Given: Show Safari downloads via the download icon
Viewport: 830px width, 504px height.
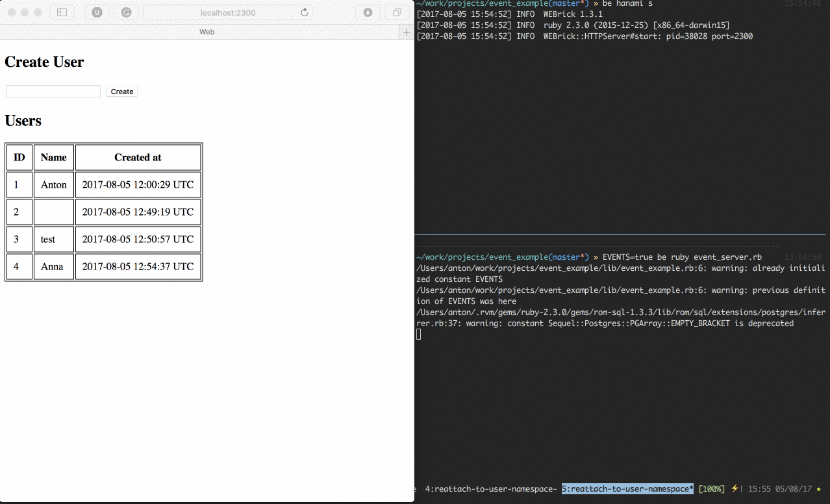Looking at the screenshot, I should pyautogui.click(x=368, y=12).
